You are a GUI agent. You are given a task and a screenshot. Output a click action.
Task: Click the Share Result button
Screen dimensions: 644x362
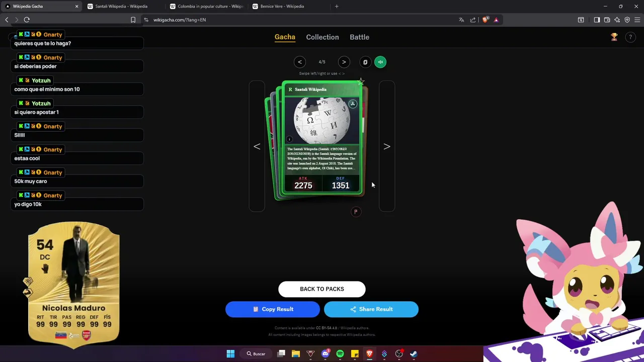(x=371, y=309)
